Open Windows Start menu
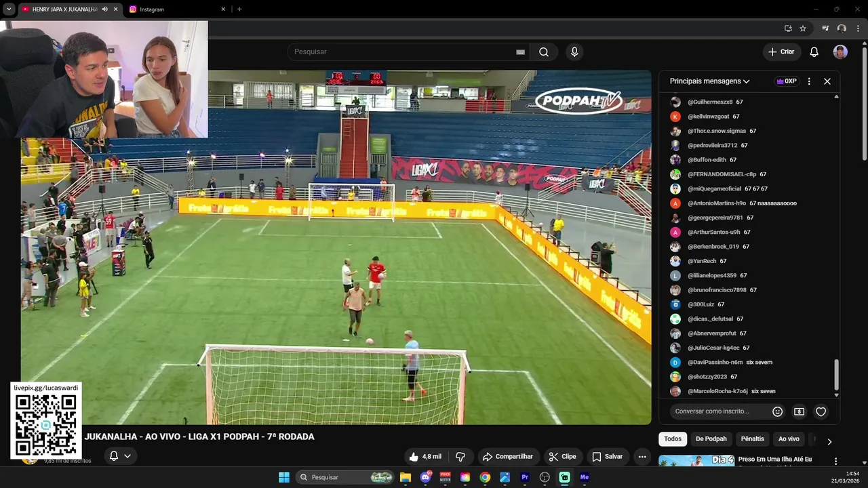The height and width of the screenshot is (488, 868). [x=284, y=477]
